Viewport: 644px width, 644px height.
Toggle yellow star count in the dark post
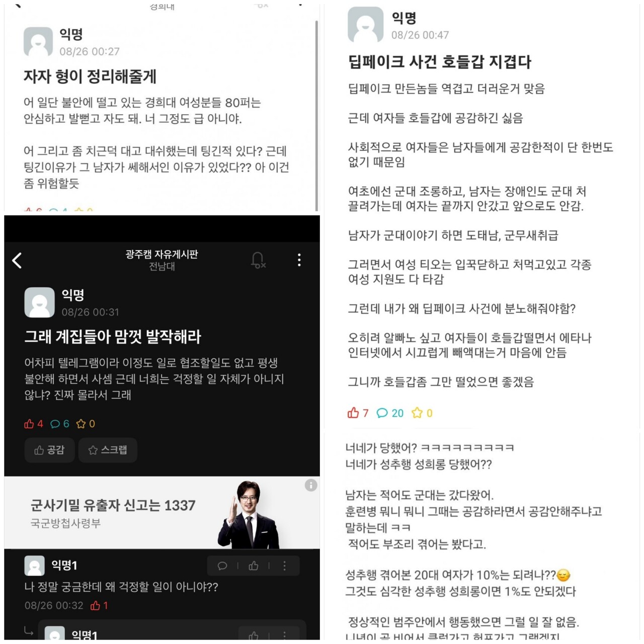coord(86,424)
